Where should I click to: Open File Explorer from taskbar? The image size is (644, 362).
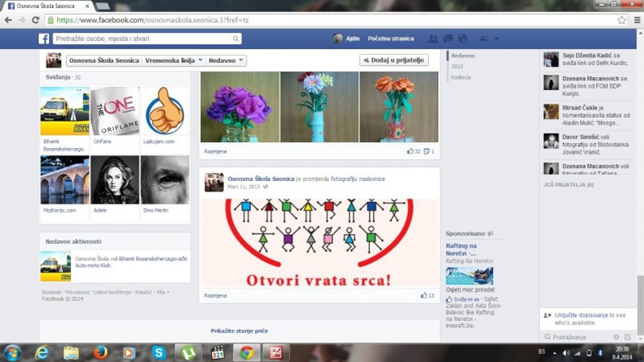click(x=71, y=353)
